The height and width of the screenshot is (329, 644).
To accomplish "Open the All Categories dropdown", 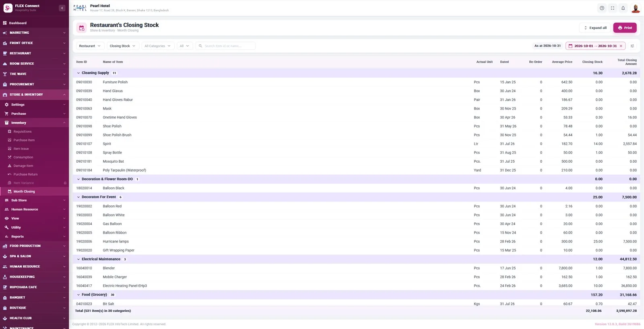I will (x=158, y=46).
